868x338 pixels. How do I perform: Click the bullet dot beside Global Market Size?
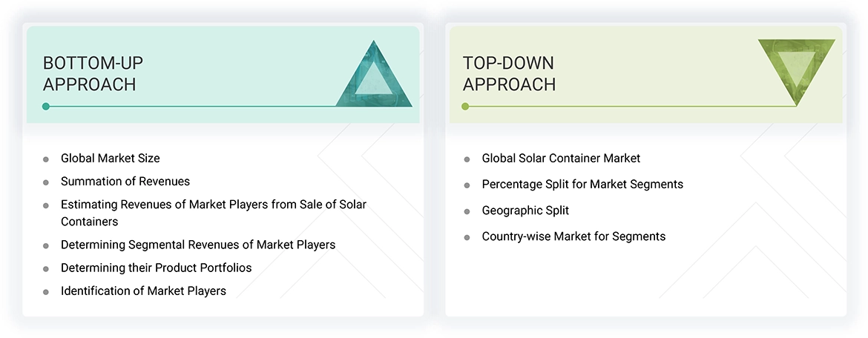tap(46, 159)
